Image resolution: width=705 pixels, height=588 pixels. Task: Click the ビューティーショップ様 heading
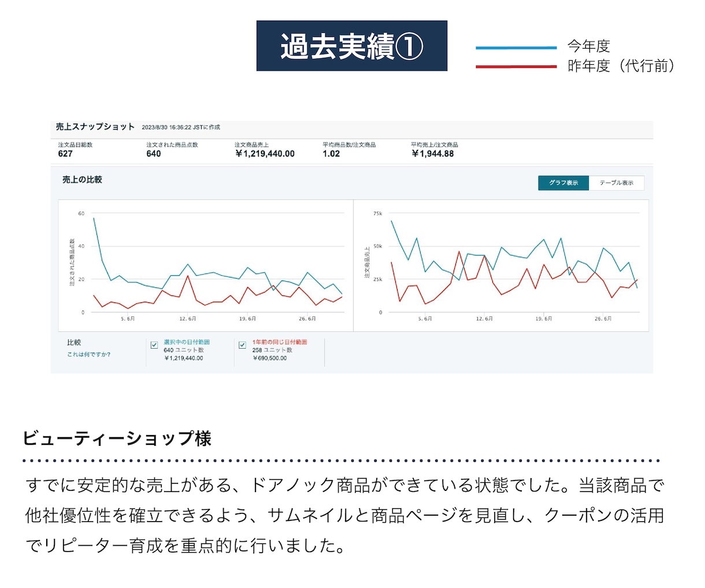[117, 438]
